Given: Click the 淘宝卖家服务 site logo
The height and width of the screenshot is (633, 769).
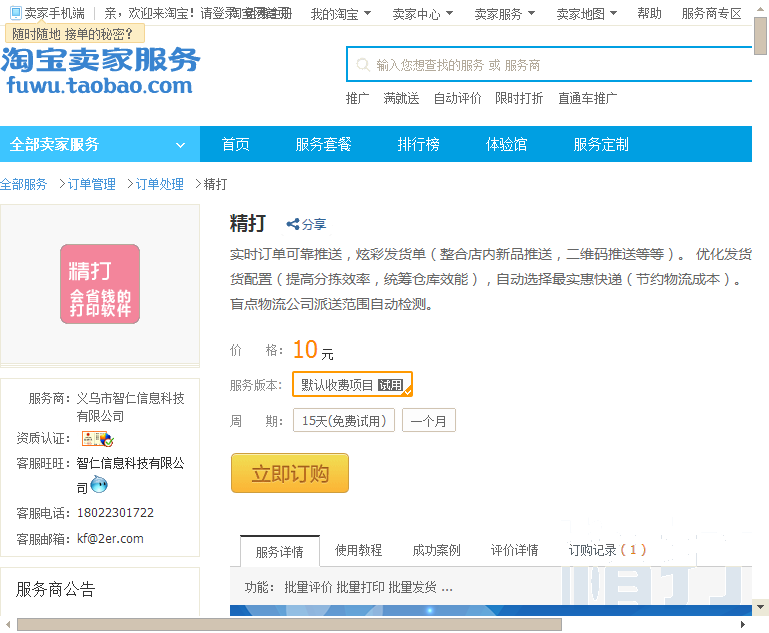Looking at the screenshot, I should pyautogui.click(x=100, y=70).
